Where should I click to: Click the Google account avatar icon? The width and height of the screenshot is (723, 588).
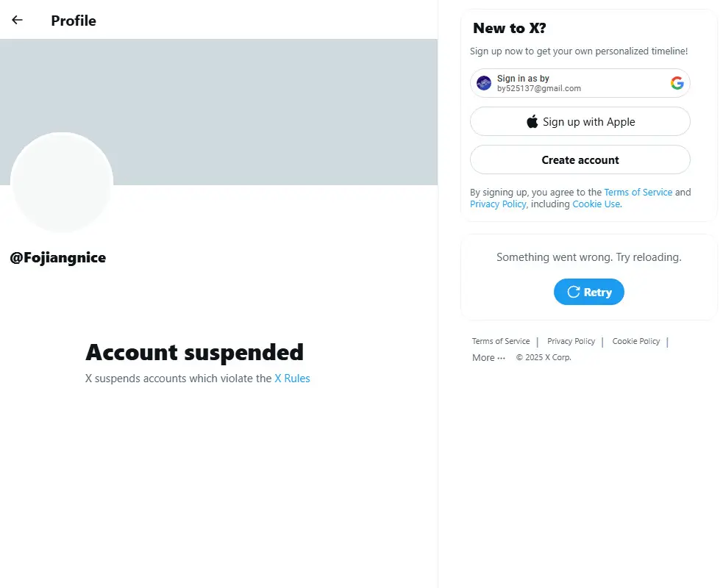484,83
